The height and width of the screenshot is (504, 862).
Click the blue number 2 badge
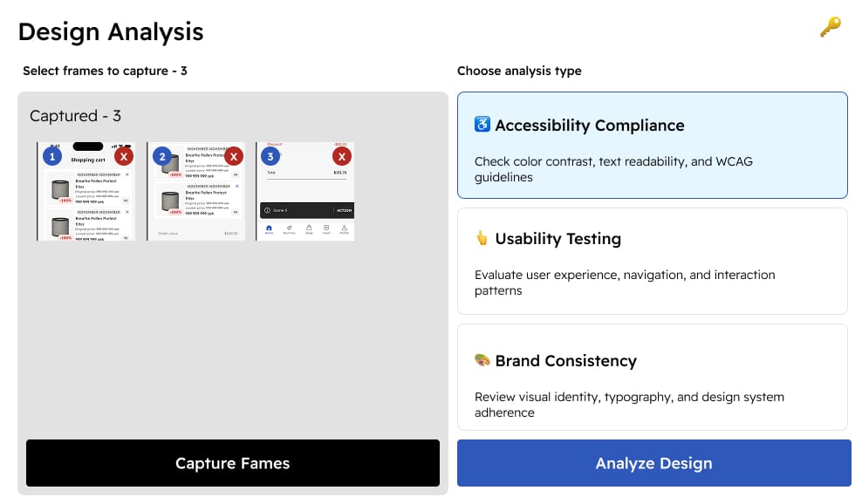[161, 157]
